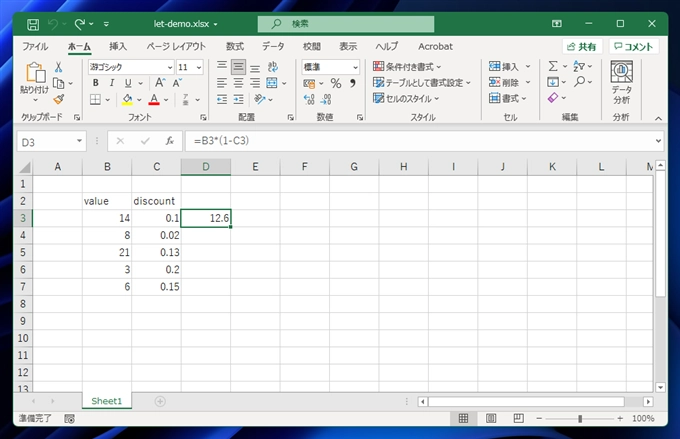The width and height of the screenshot is (680, 439).
Task: Apply yellow fill color
Action: tap(127, 100)
